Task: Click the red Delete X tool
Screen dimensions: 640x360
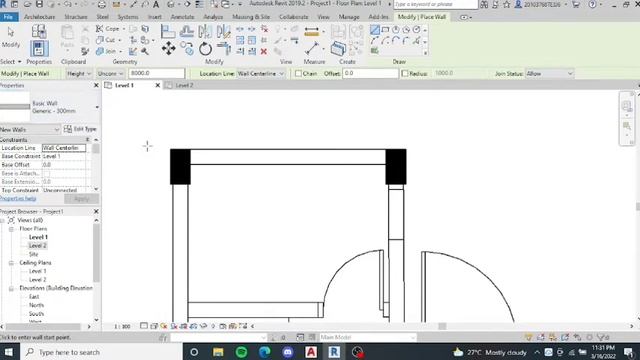Action: click(x=264, y=51)
